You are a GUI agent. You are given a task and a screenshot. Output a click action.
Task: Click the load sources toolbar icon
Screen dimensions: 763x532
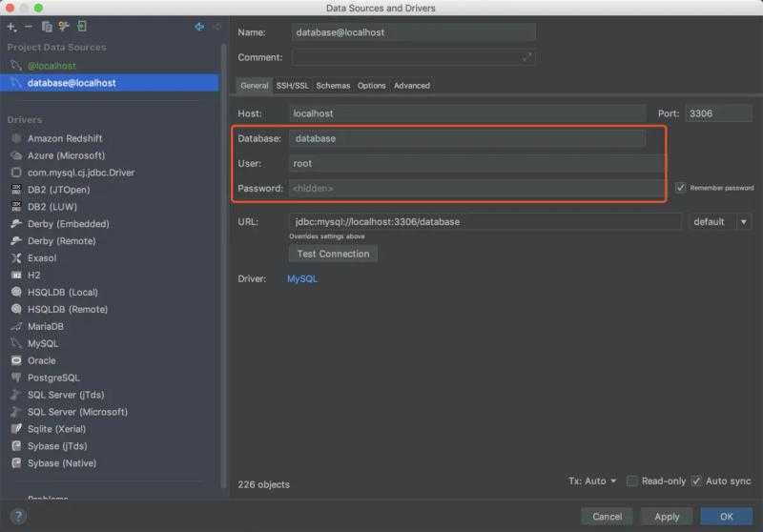point(82,27)
